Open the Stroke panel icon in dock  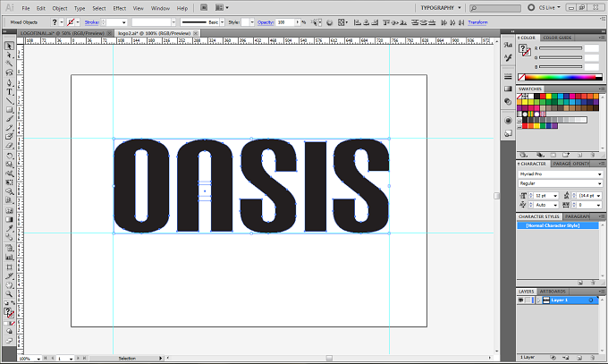pyautogui.click(x=508, y=76)
